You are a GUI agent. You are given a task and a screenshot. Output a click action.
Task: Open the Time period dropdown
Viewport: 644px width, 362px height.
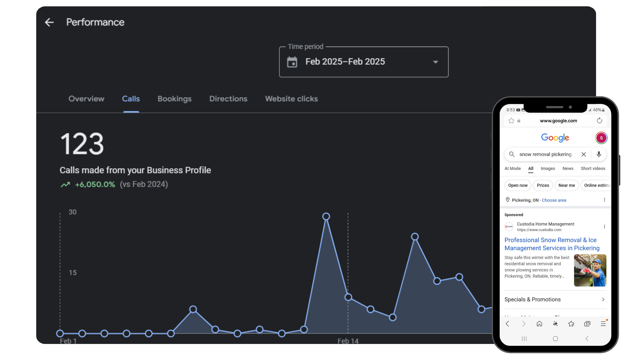point(435,62)
